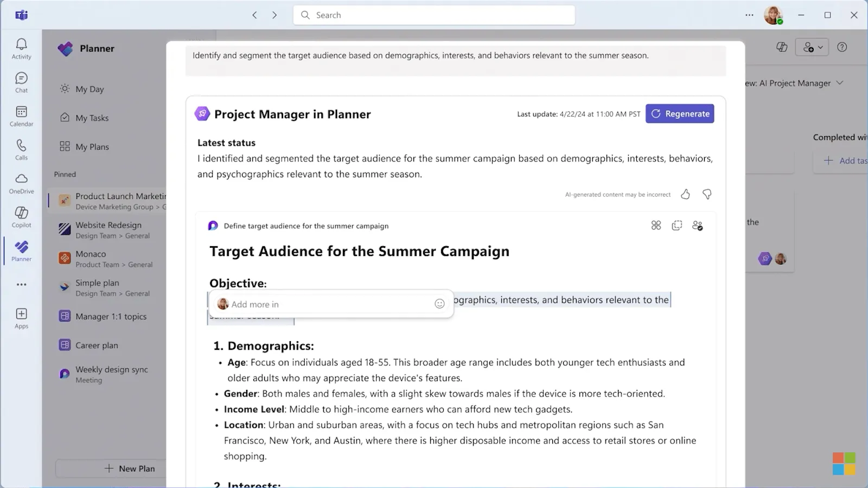This screenshot has height=488, width=868.
Task: Click the Regenerate button
Action: (680, 114)
